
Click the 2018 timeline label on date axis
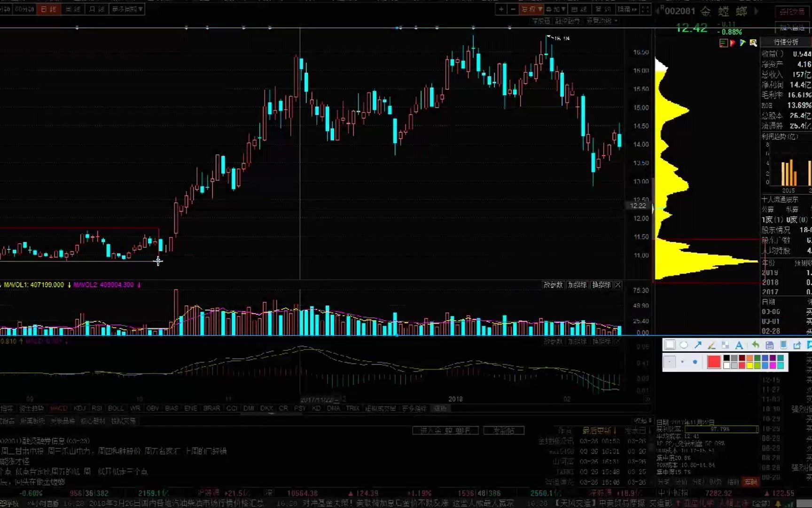tap(455, 399)
